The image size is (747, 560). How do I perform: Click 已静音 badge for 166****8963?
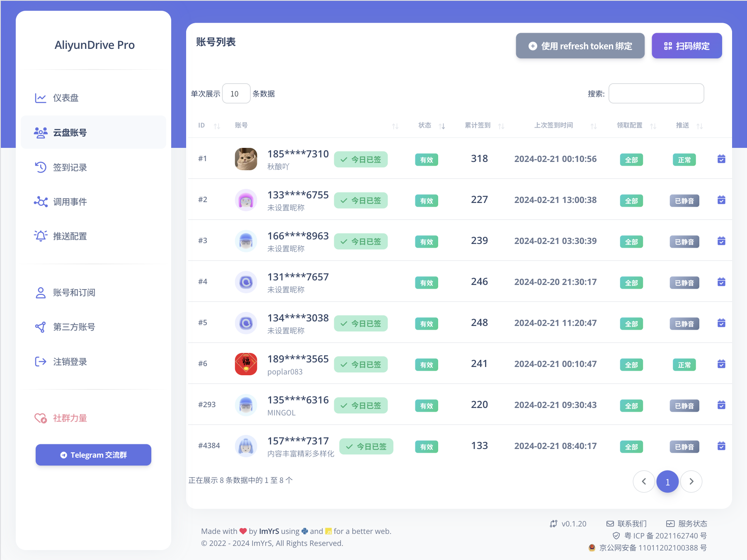(684, 242)
